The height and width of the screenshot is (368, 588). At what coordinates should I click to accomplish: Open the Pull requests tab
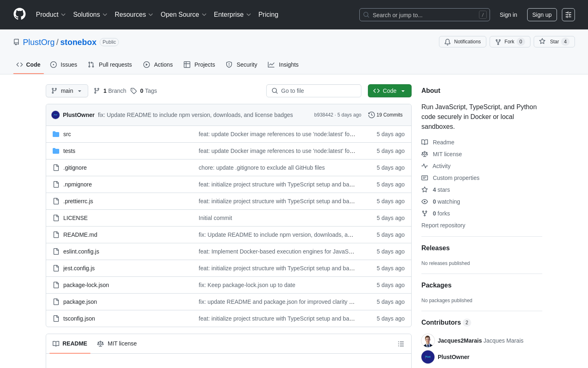[110, 65]
